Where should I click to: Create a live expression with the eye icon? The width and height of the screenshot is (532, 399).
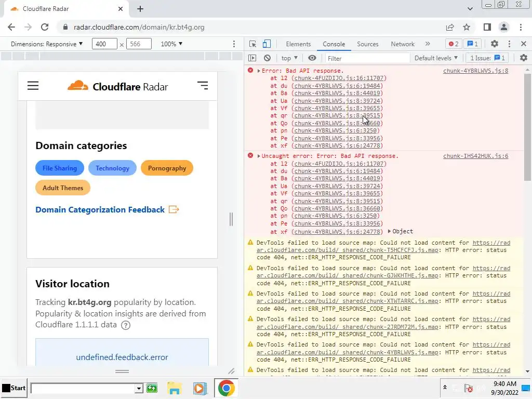[312, 58]
